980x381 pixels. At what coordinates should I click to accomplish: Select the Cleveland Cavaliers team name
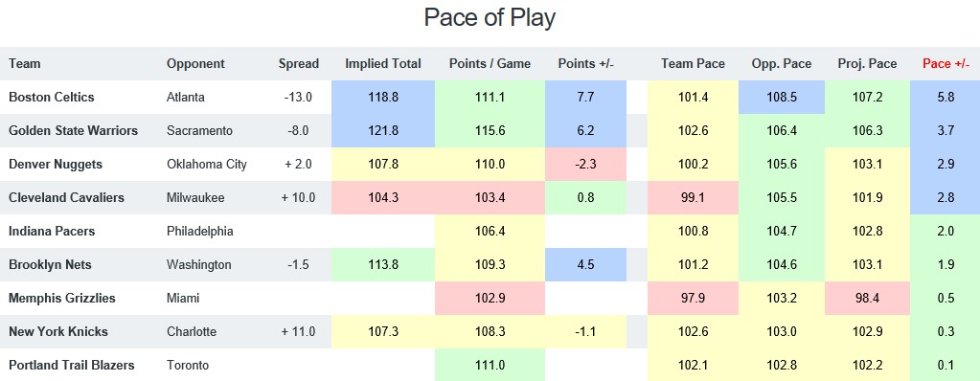[x=66, y=197]
